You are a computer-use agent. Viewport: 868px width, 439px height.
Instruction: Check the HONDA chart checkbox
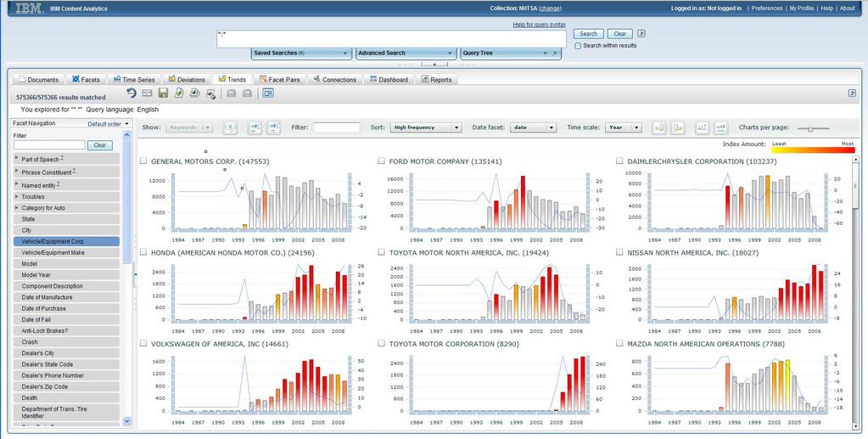click(143, 252)
